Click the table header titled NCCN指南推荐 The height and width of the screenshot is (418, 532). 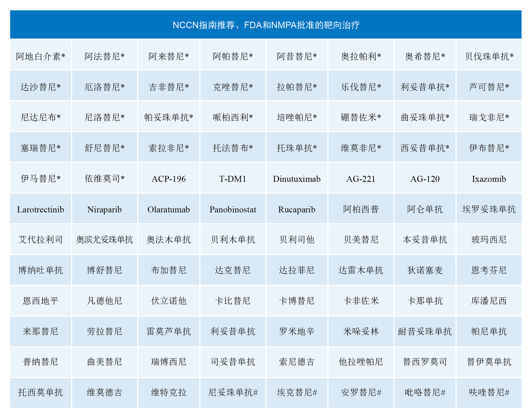click(x=266, y=25)
